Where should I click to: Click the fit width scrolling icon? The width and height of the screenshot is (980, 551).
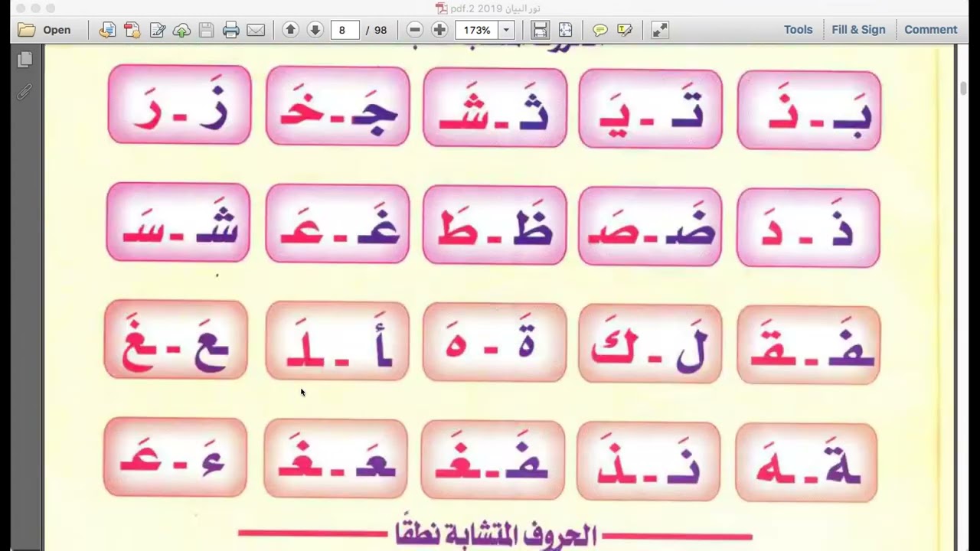pyautogui.click(x=541, y=30)
